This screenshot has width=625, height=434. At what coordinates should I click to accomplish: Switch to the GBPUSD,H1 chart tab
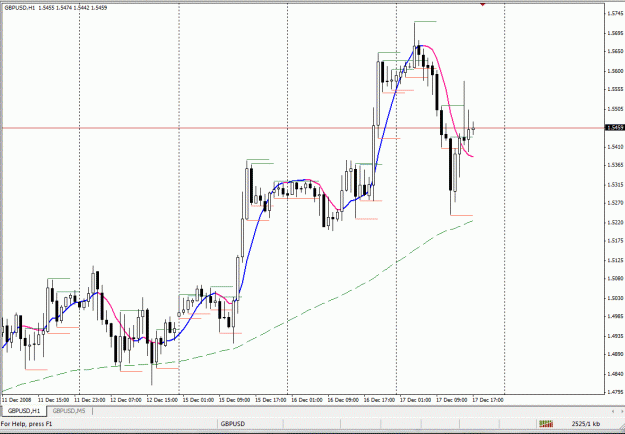[24, 411]
